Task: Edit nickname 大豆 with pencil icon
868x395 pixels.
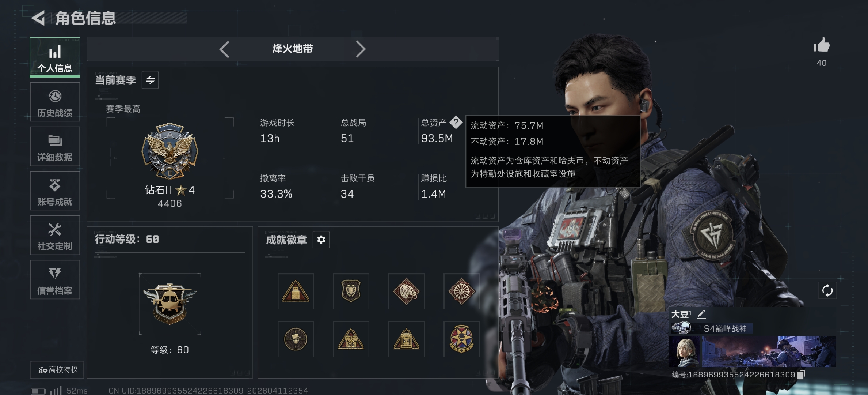Action: tap(701, 314)
